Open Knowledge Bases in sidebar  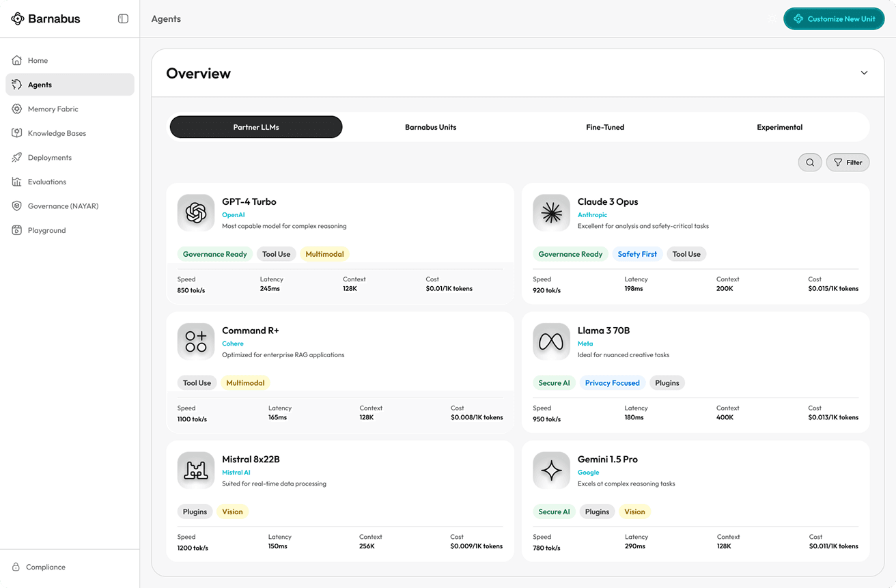pyautogui.click(x=70, y=133)
